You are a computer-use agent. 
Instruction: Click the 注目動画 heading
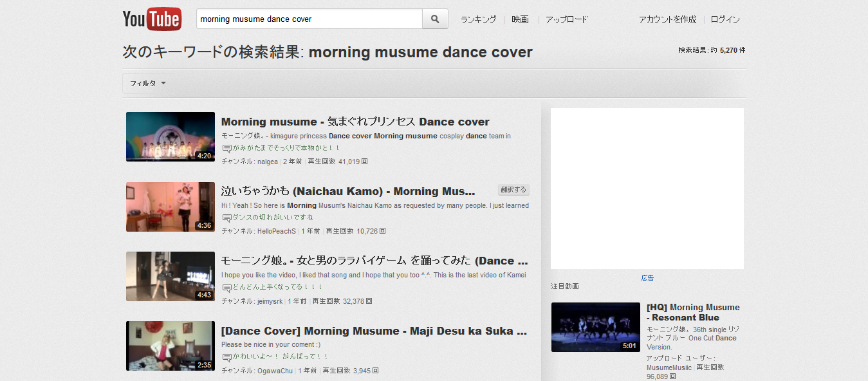[565, 286]
